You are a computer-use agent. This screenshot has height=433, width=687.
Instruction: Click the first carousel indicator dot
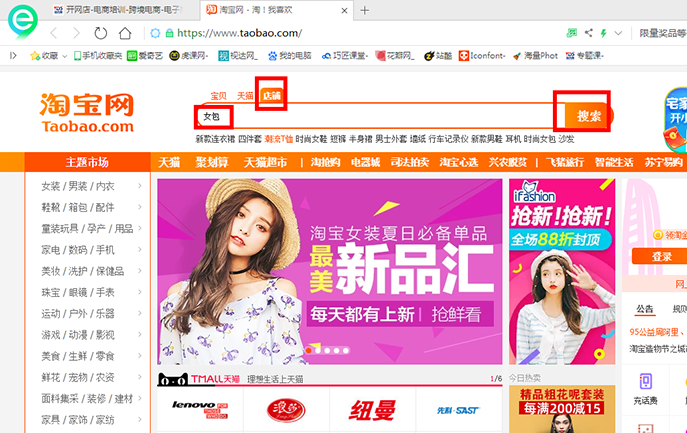tap(309, 350)
